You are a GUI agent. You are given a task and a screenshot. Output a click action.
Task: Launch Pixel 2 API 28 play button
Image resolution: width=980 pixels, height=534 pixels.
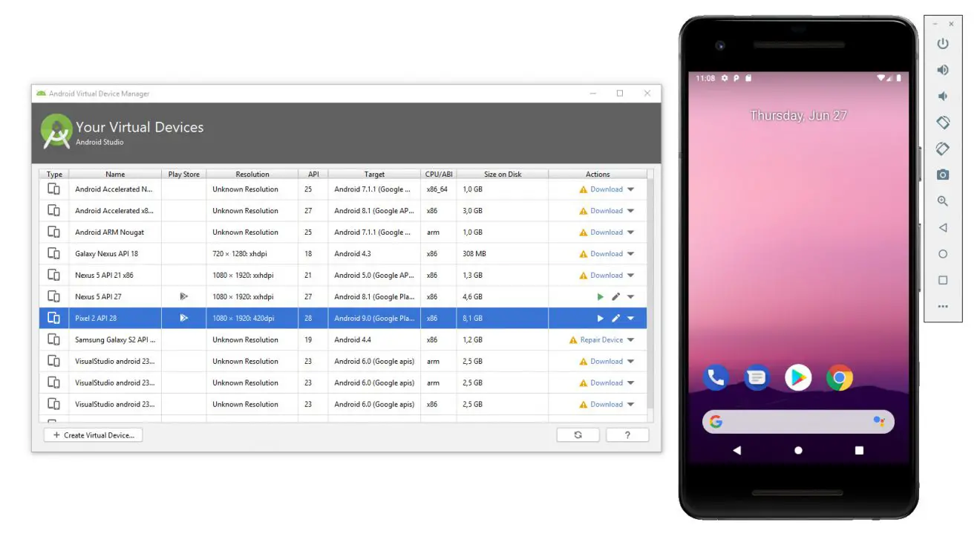click(x=600, y=318)
